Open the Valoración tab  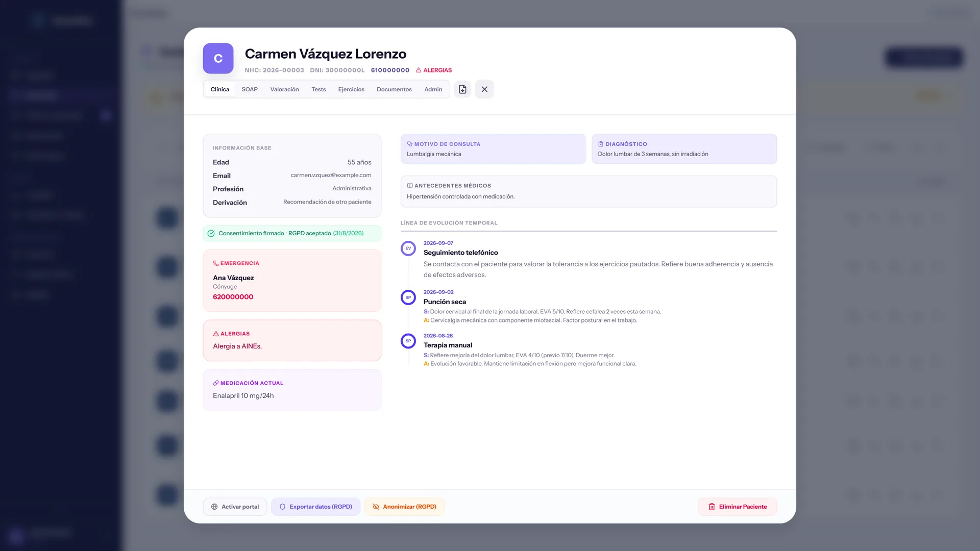pyautogui.click(x=285, y=89)
